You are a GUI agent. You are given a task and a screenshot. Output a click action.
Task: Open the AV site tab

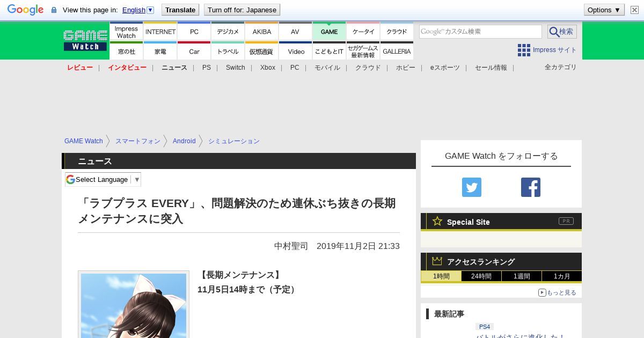click(296, 32)
